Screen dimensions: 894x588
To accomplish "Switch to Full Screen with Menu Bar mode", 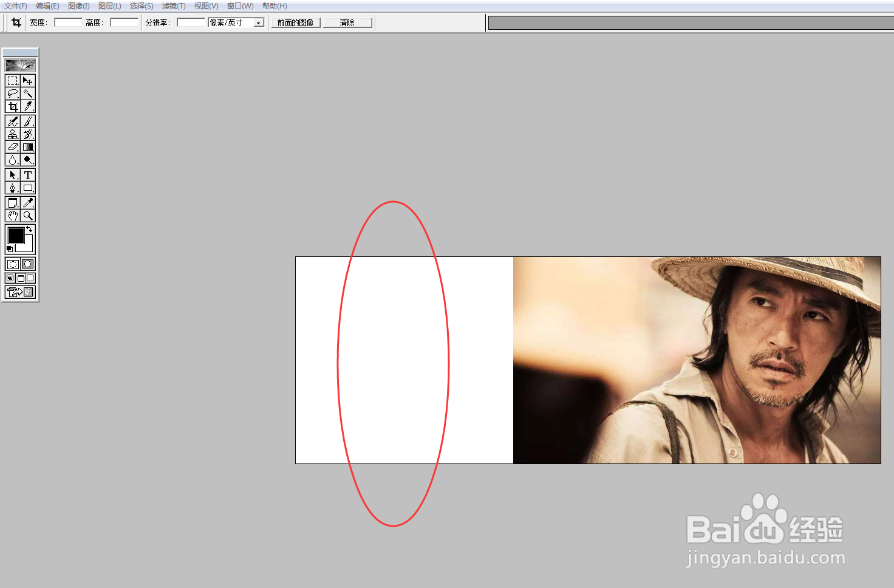I will click(x=20, y=278).
